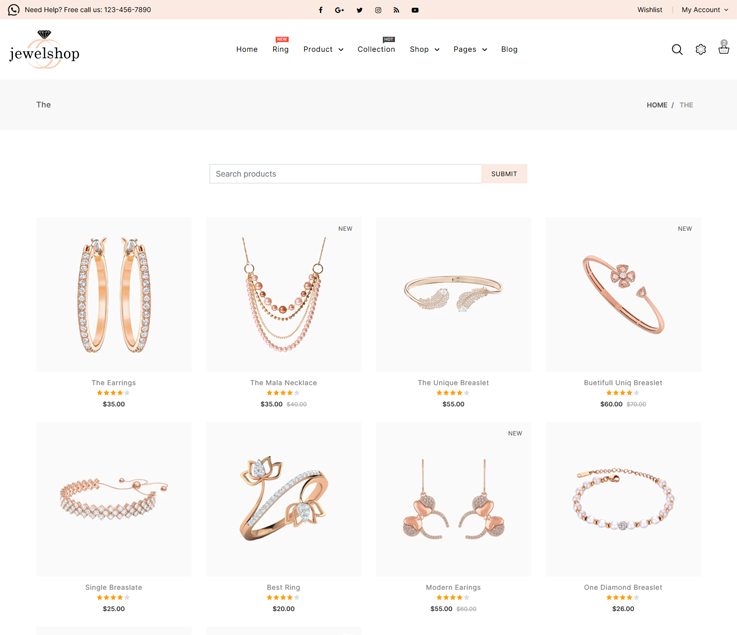Viewport: 737px width, 635px height.
Task: Open the Shop dropdown menu
Action: 424,49
